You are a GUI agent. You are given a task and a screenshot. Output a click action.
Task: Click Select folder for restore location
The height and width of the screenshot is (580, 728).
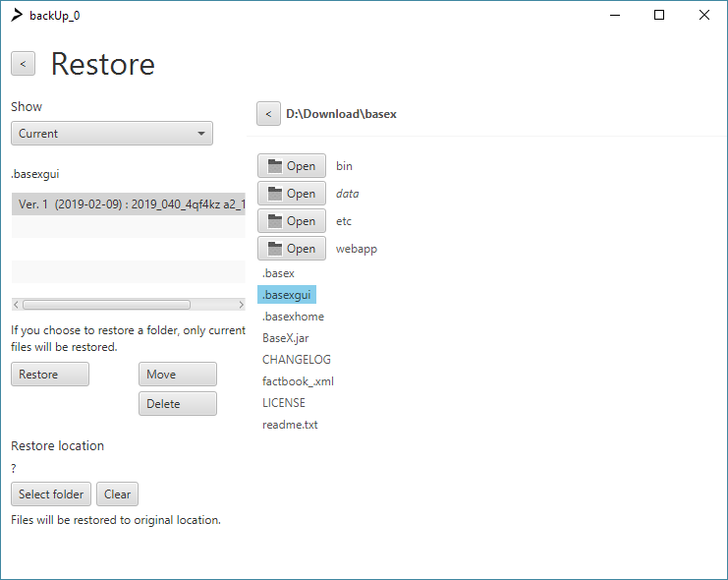tap(51, 494)
